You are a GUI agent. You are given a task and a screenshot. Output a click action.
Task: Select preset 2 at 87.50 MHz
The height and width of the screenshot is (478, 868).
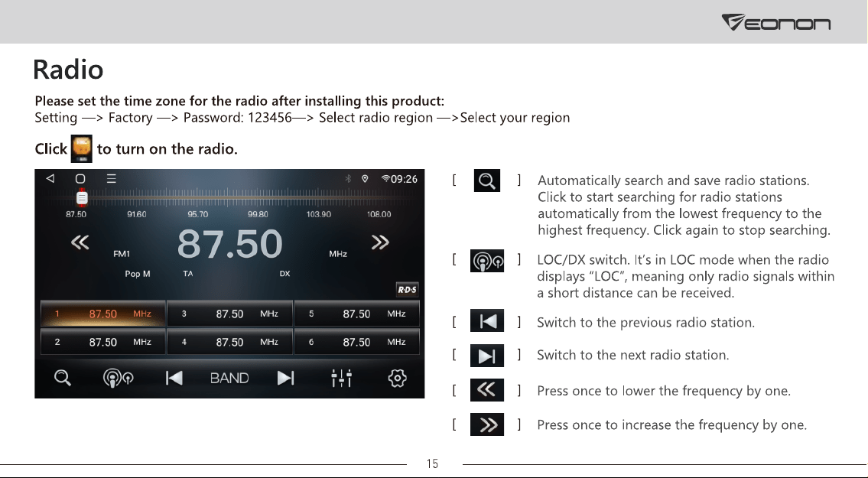tap(103, 342)
